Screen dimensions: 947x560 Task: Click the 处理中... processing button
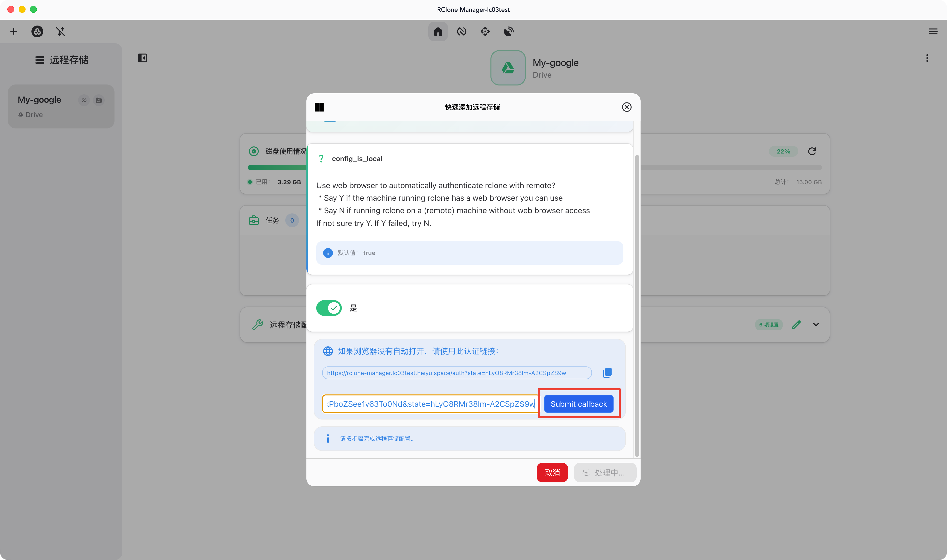[x=605, y=473]
